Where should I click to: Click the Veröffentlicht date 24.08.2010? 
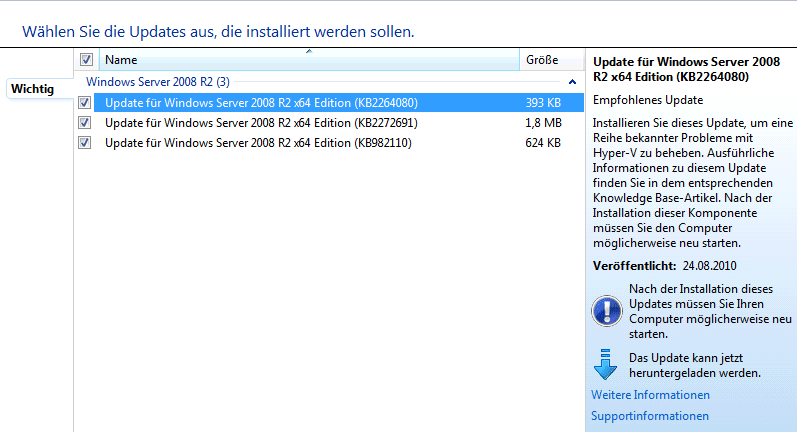click(709, 266)
